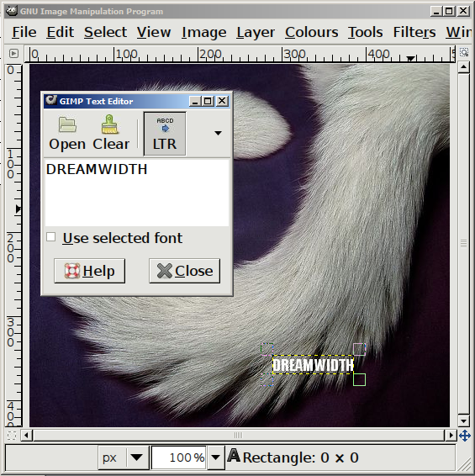
Task: Click the horizontal scrollbar thumb
Action: point(239,436)
